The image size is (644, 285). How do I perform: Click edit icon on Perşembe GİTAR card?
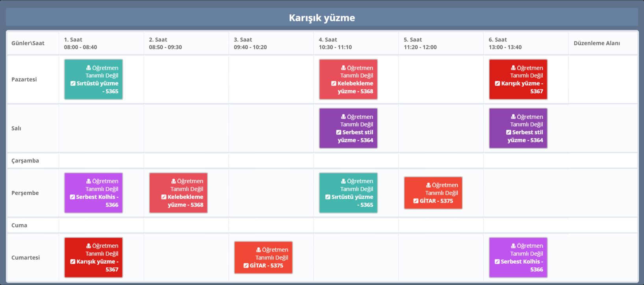click(416, 201)
